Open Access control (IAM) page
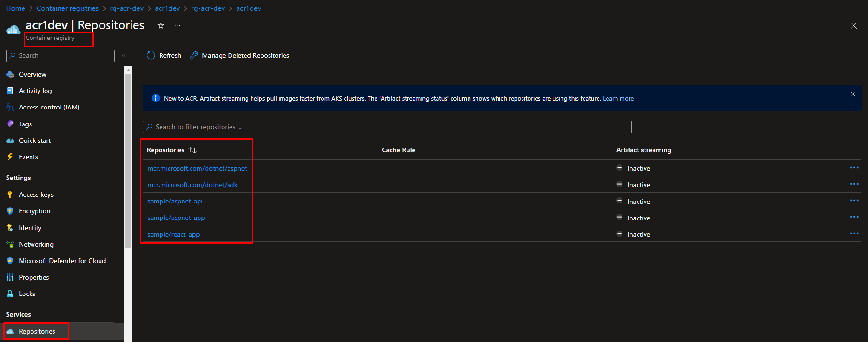The image size is (868, 342). point(49,107)
